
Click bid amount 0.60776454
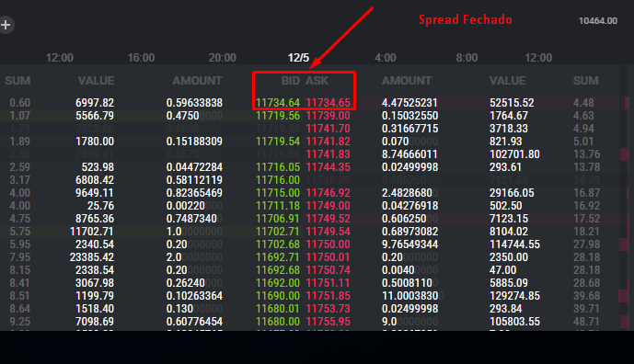(194, 322)
